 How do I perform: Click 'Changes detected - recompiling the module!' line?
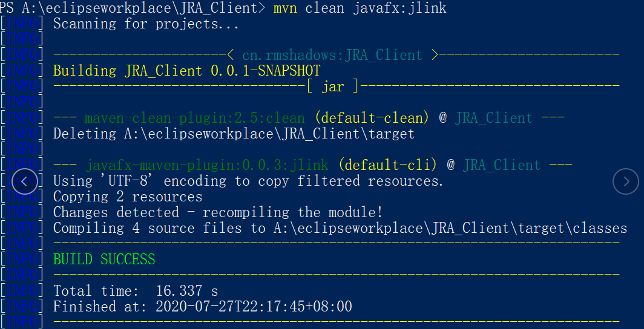point(218,212)
